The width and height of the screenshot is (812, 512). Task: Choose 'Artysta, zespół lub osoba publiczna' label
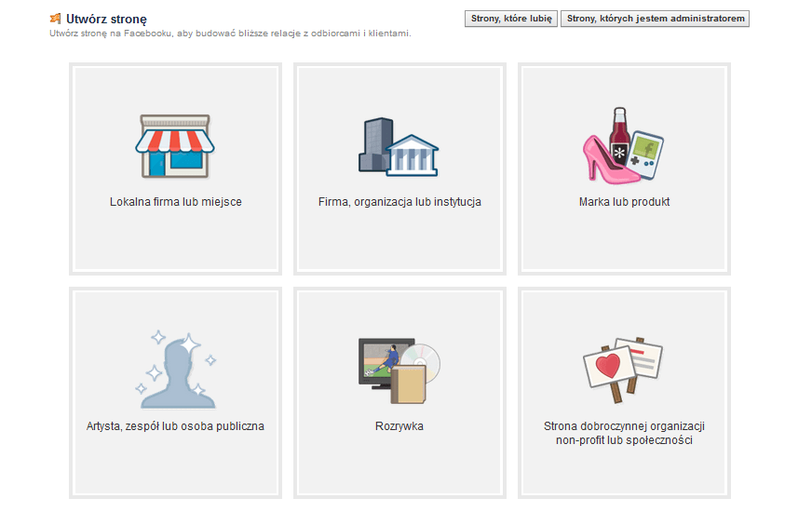tap(175, 426)
